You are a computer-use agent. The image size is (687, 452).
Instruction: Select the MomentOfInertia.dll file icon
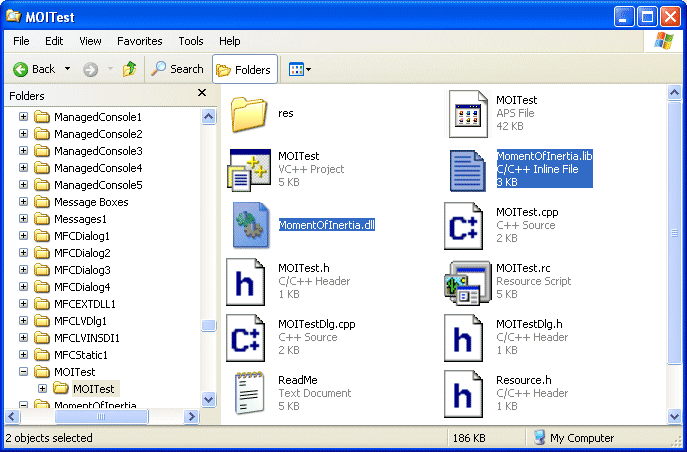coord(251,225)
